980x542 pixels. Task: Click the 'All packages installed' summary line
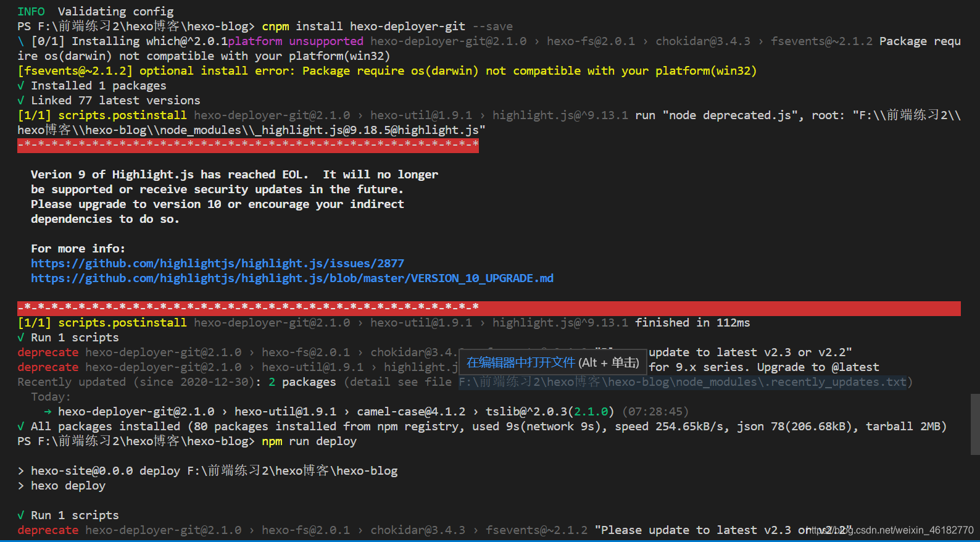(482, 427)
